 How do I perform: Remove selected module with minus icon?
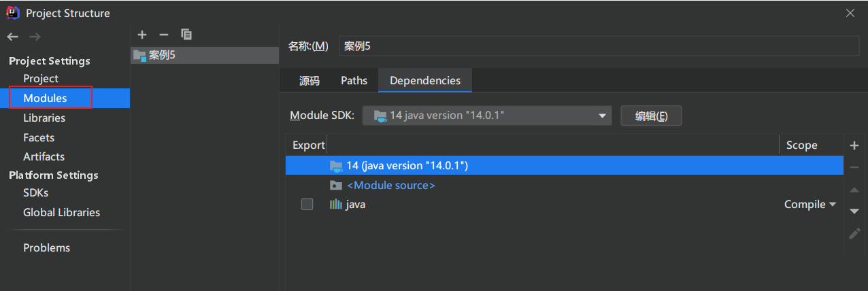(x=163, y=35)
